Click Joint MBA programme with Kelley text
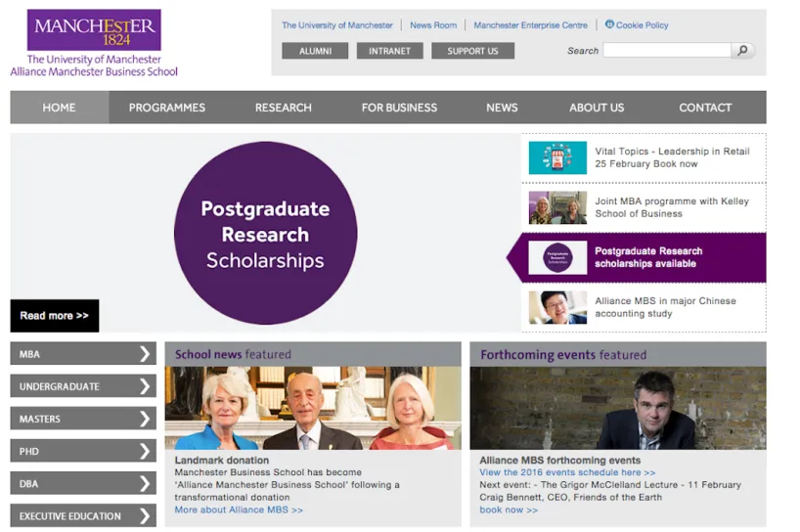This screenshot has height=532, width=800. [x=672, y=207]
